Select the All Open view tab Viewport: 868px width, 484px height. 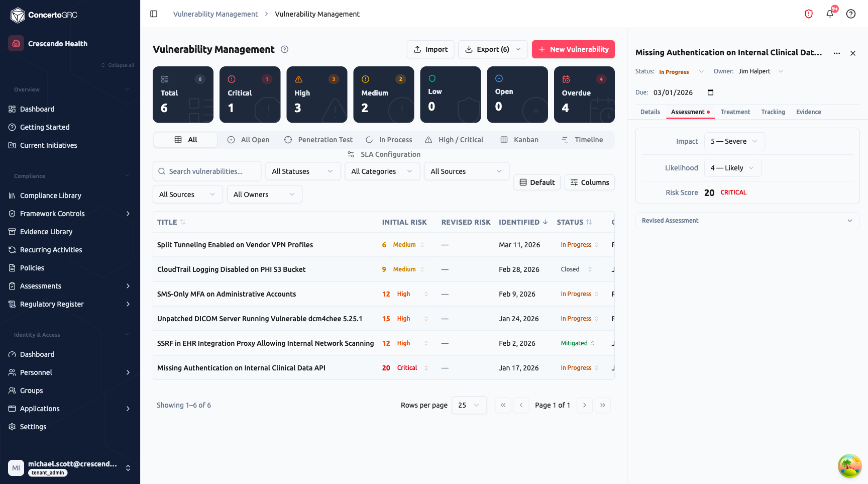click(x=248, y=140)
